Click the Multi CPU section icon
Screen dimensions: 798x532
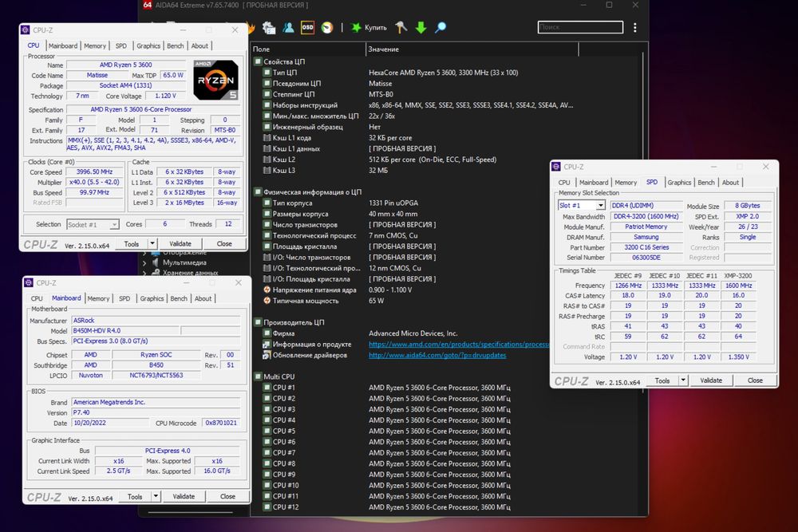258,377
